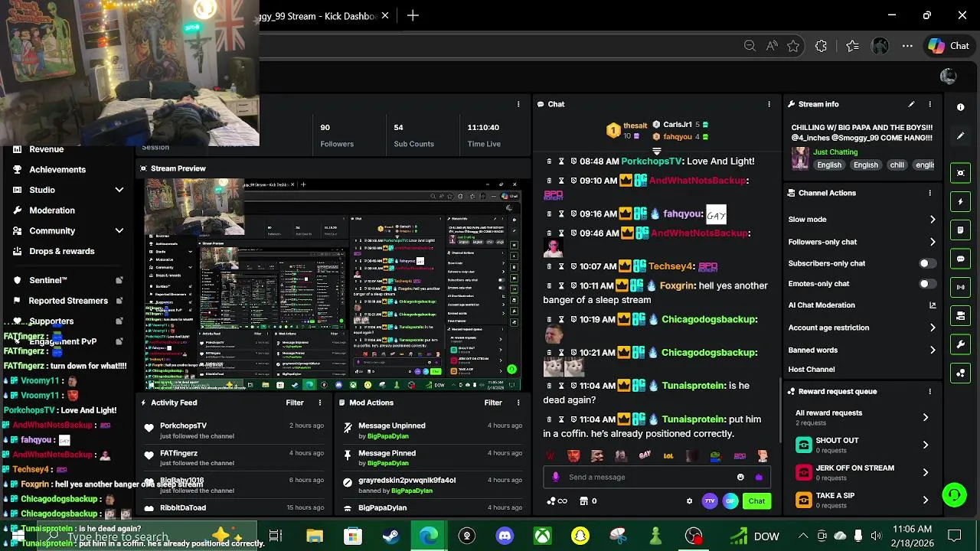Open Discord from the taskbar

[505, 536]
